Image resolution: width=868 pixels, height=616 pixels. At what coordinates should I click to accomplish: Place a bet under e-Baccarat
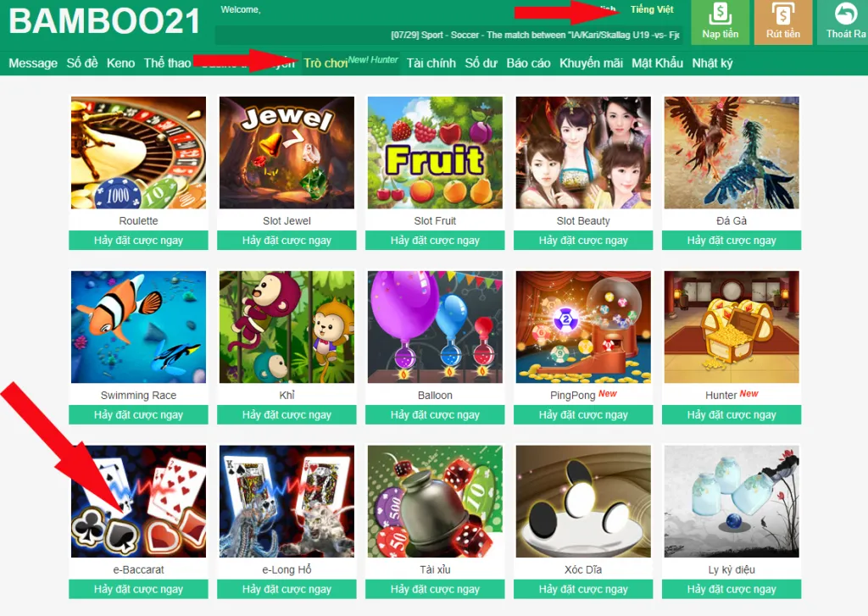point(138,589)
